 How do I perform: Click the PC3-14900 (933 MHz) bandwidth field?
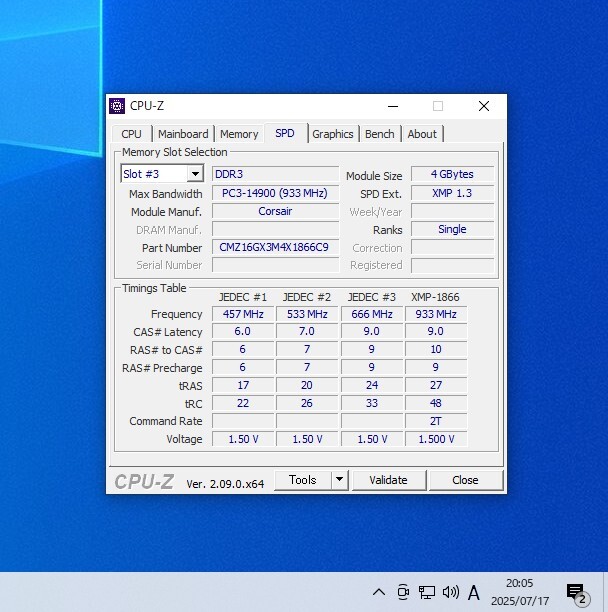pos(276,193)
